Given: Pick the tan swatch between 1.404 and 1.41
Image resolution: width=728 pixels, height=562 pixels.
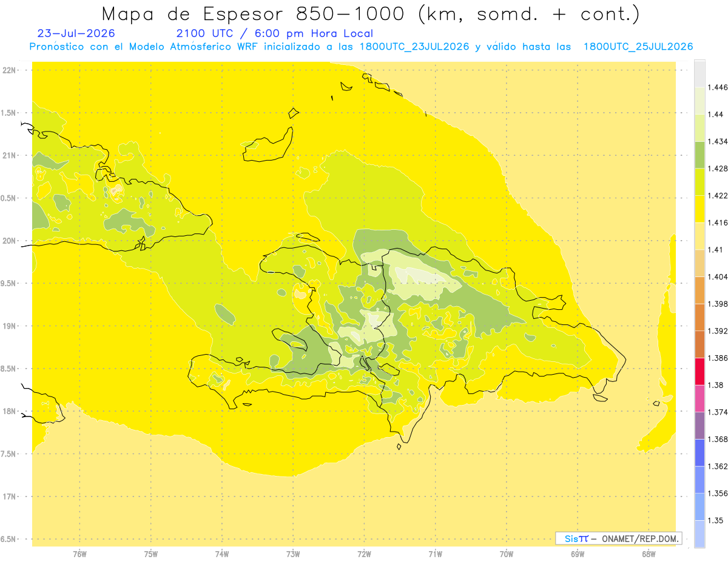Looking at the screenshot, I should [x=699, y=263].
